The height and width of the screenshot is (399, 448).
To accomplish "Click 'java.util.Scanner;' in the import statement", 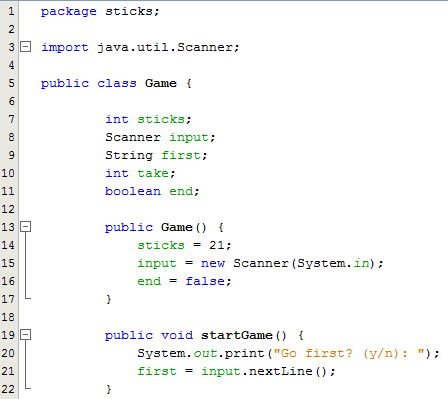I will pos(168,47).
